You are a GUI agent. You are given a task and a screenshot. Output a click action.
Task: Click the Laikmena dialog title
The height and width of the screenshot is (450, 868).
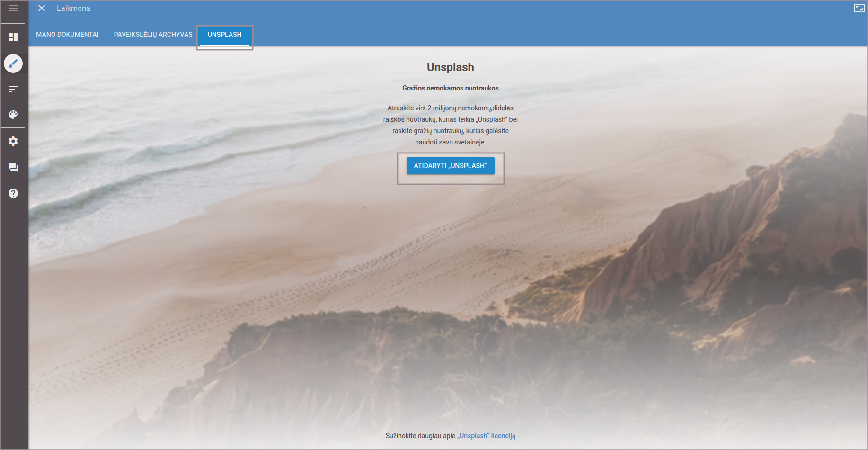[x=73, y=8]
